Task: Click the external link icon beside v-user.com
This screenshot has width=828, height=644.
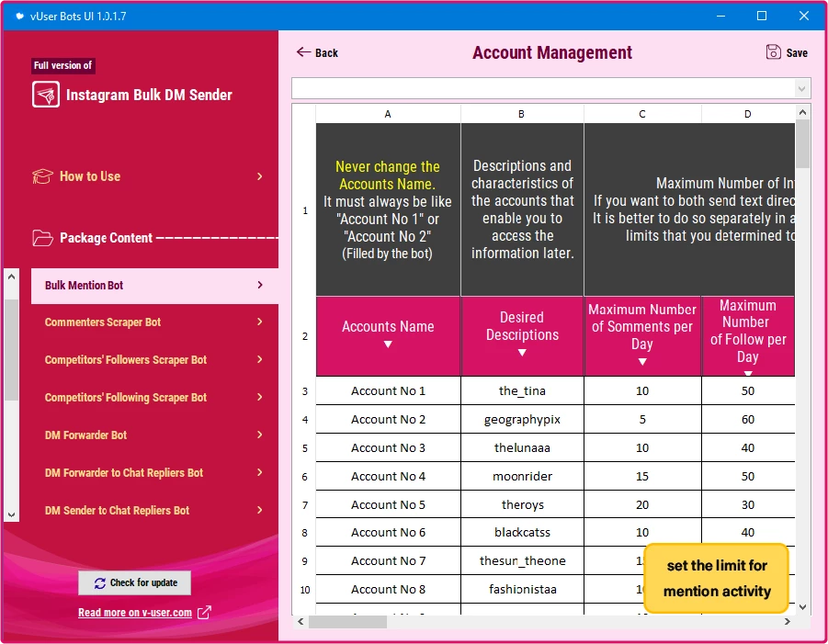Action: 204,613
